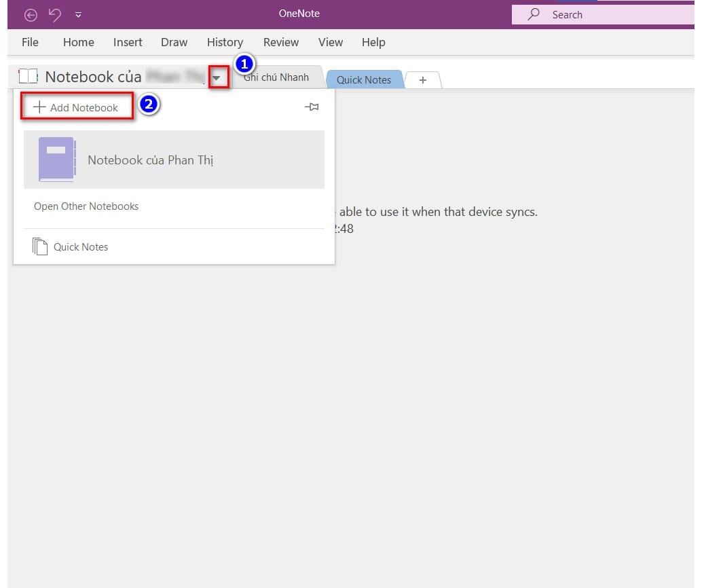Click Open Other Notebooks link
The height and width of the screenshot is (588, 704).
click(86, 206)
